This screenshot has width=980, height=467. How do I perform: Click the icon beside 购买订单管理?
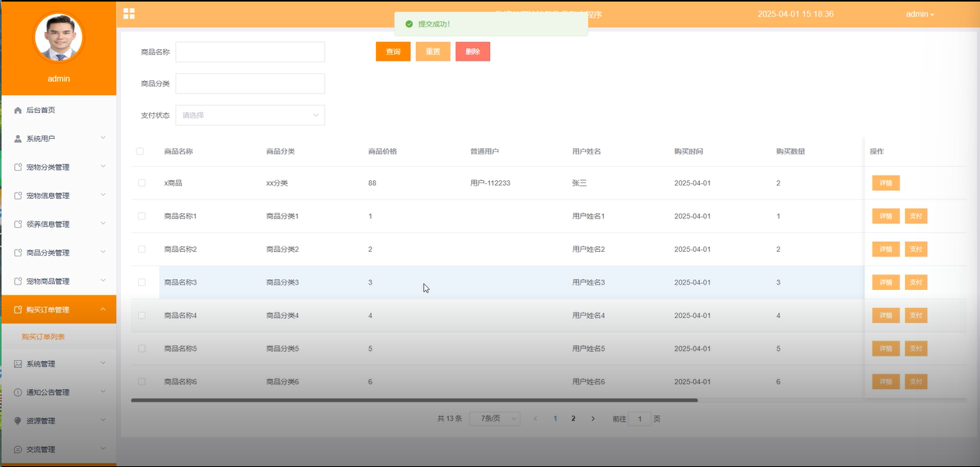(18, 310)
